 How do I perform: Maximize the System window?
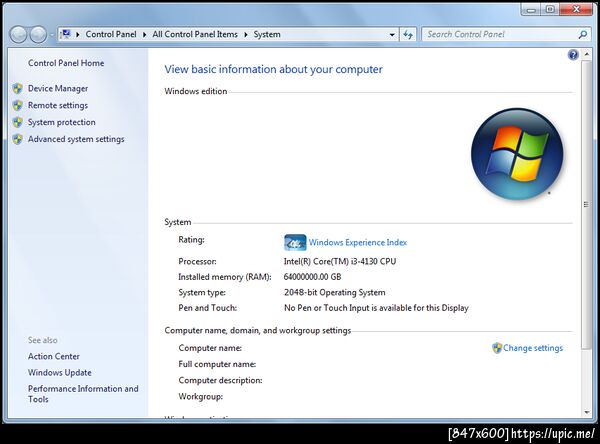pos(550,10)
